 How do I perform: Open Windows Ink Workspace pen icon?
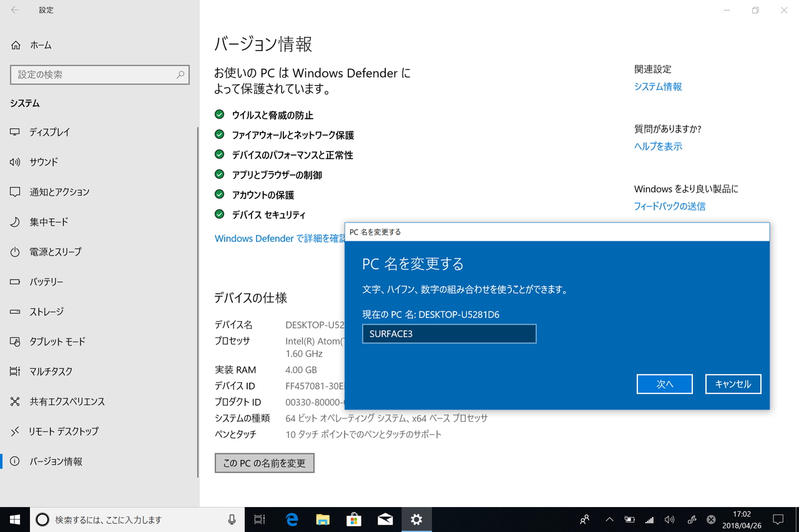tap(691, 520)
